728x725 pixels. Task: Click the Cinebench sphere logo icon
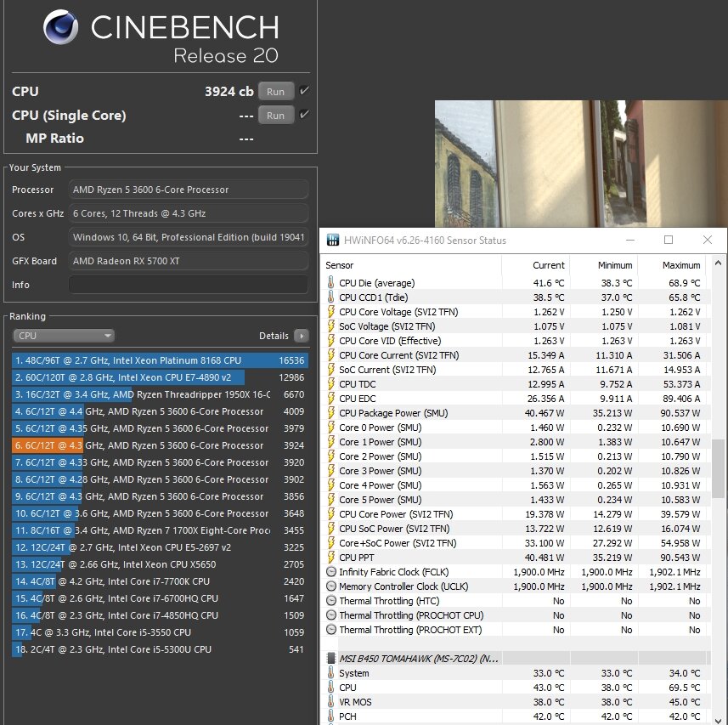click(x=60, y=27)
